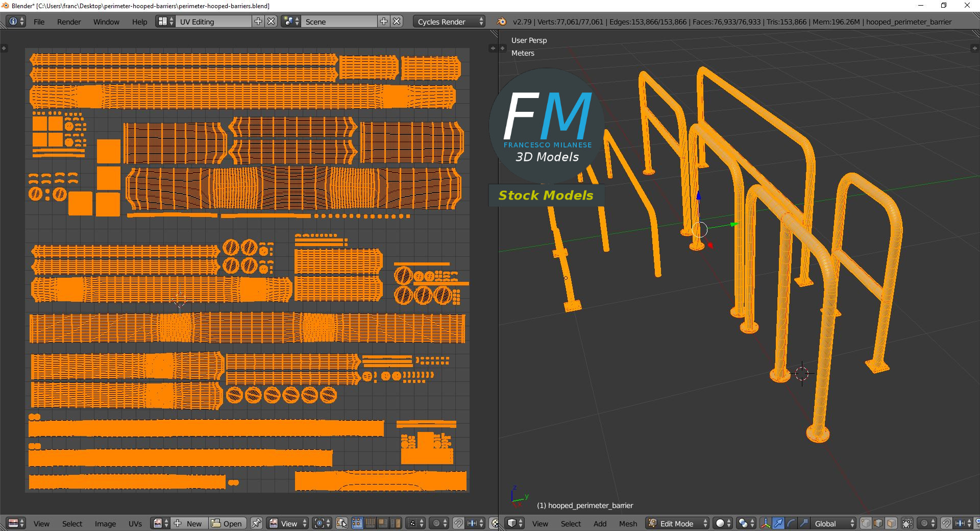Open the scene browser icon
The width and height of the screenshot is (980, 531).
coord(291,21)
